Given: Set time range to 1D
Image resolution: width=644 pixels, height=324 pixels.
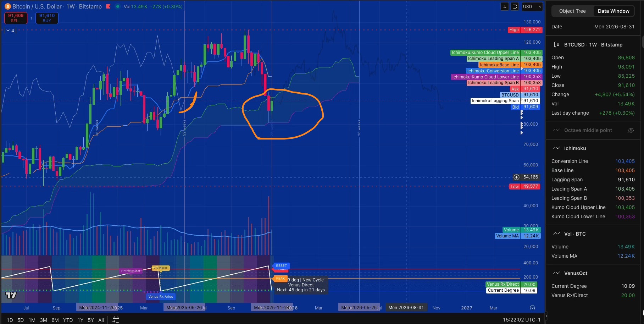Looking at the screenshot, I should pyautogui.click(x=10, y=320).
